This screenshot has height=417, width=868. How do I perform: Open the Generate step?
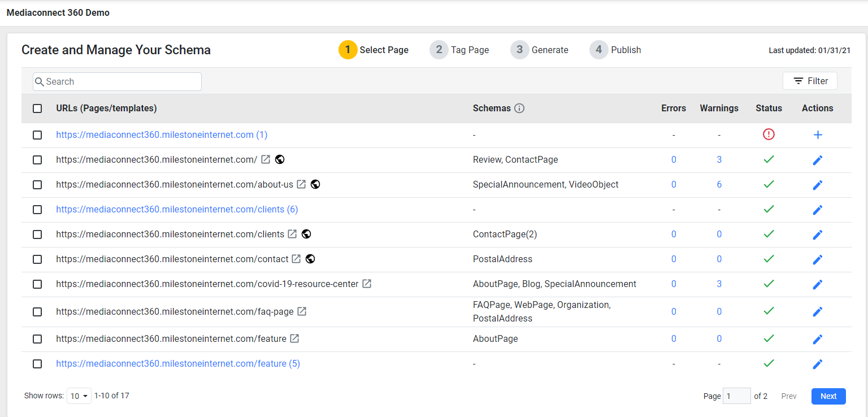[x=540, y=50]
